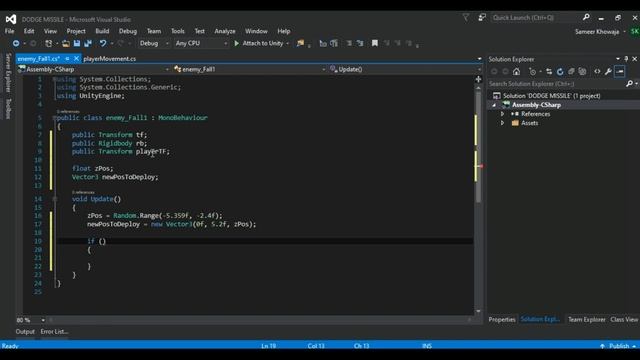
Task: Click the Quick Launch magnifier icon
Action: click(x=586, y=17)
